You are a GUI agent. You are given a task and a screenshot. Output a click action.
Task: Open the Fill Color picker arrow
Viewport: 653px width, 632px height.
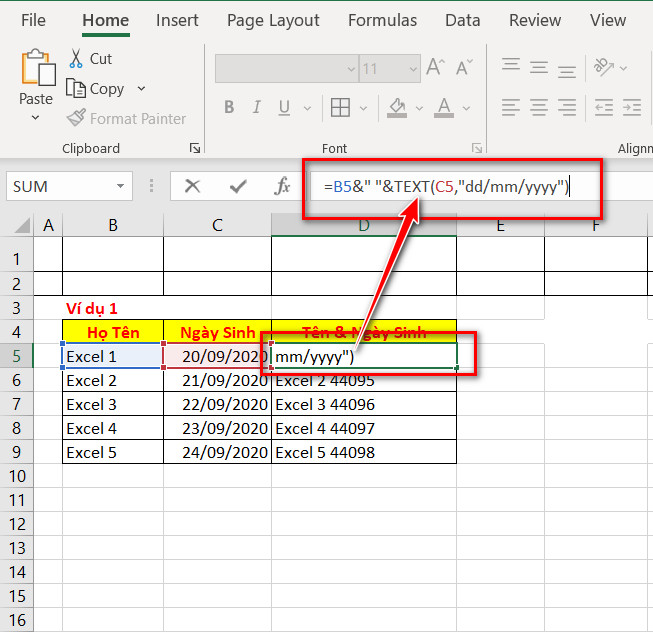pos(419,109)
